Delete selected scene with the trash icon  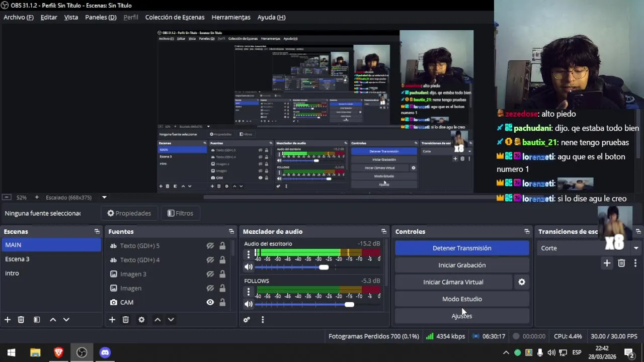[21, 320]
